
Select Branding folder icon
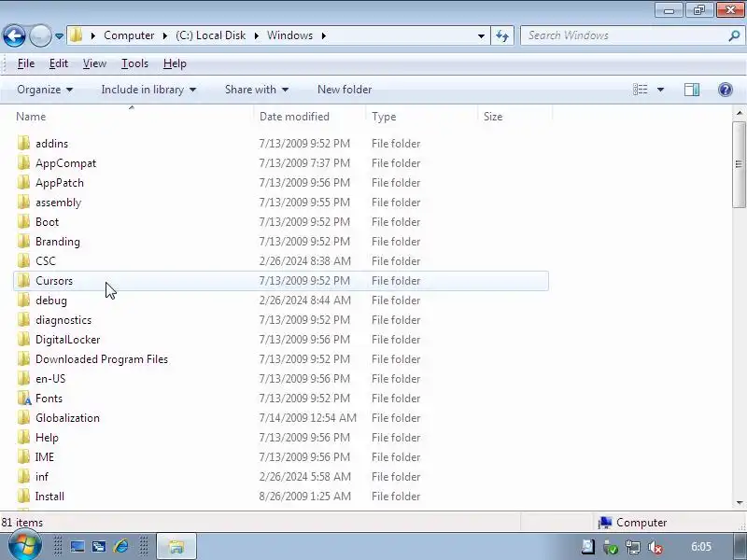coord(23,241)
